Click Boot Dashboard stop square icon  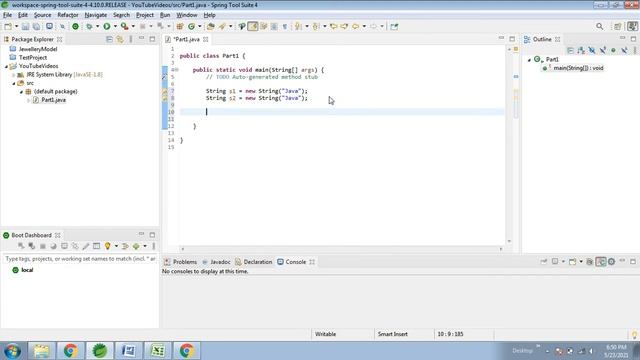pos(42,246)
